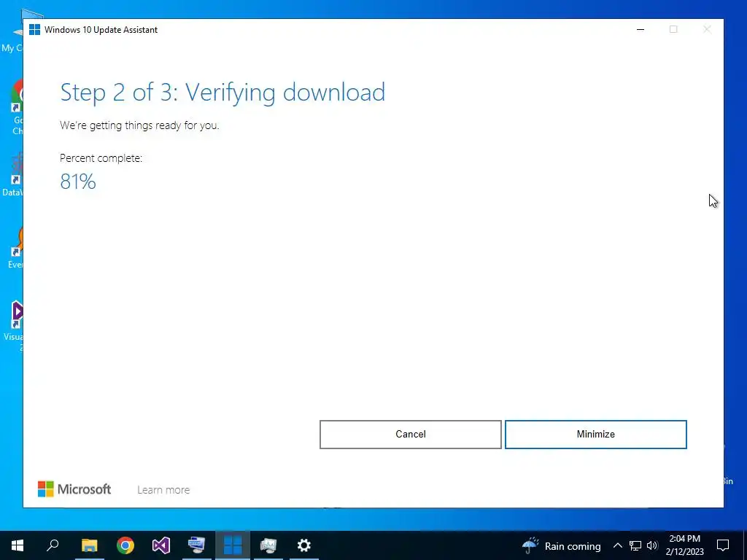Select the Visual Studio desktop shortcut

click(16, 326)
